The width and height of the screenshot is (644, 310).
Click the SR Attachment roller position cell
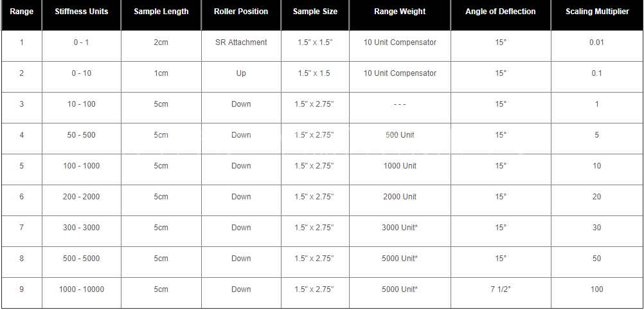(x=241, y=42)
